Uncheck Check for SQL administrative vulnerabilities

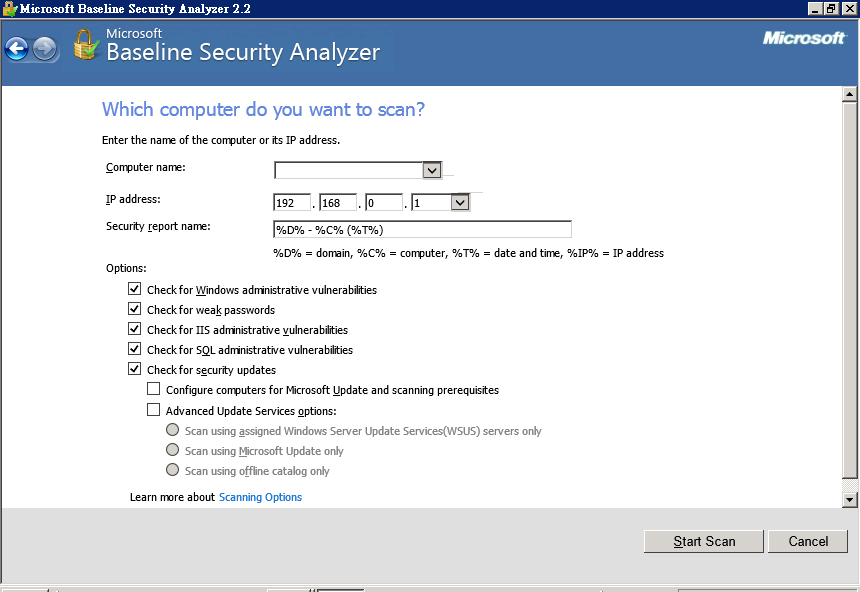(134, 349)
